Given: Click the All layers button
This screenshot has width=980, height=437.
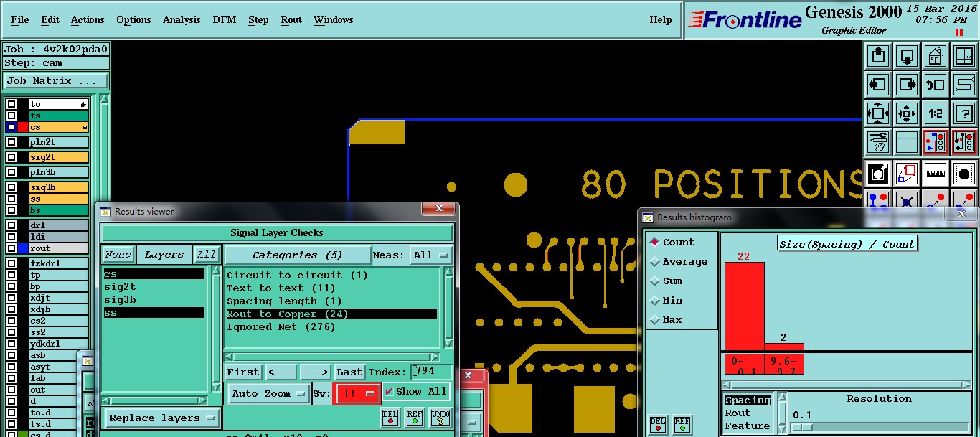Looking at the screenshot, I should [207, 254].
